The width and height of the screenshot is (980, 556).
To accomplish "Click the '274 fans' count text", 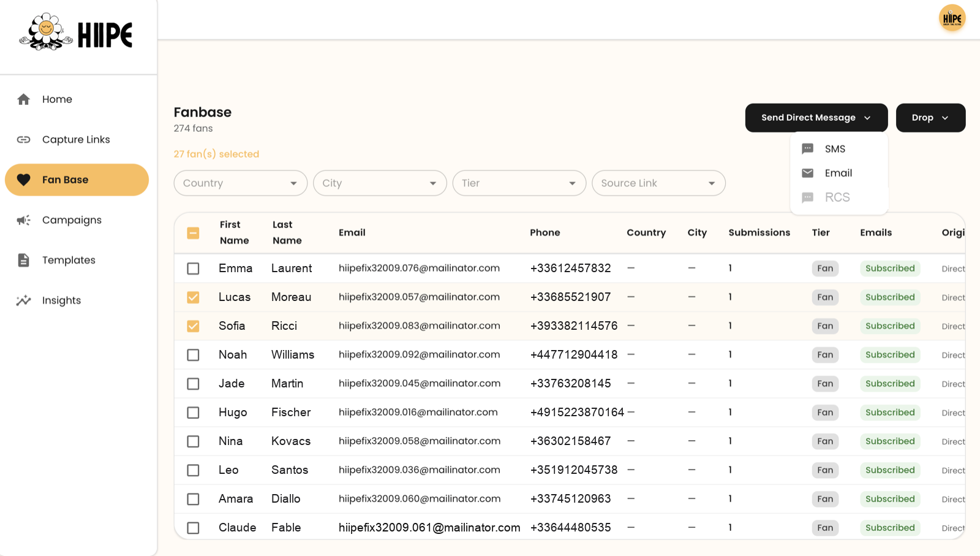I will coord(193,128).
